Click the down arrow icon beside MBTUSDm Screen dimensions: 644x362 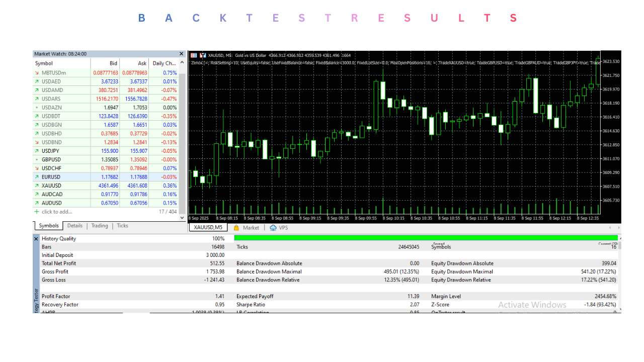pos(37,73)
